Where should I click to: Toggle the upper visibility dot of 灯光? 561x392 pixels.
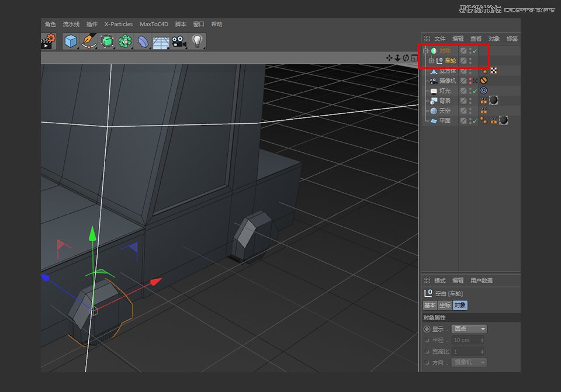[471, 88]
